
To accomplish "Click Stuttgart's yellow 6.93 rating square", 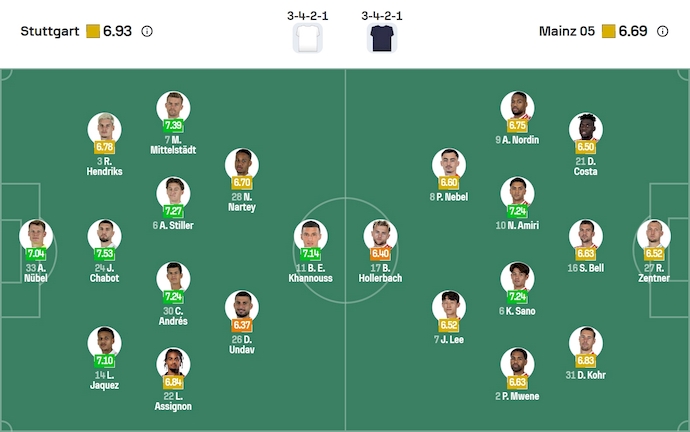I will 93,31.
